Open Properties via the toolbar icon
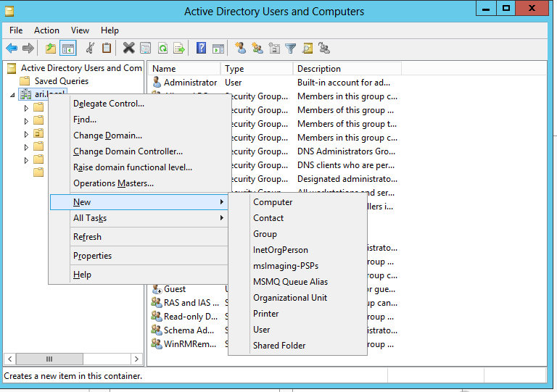 (145, 48)
